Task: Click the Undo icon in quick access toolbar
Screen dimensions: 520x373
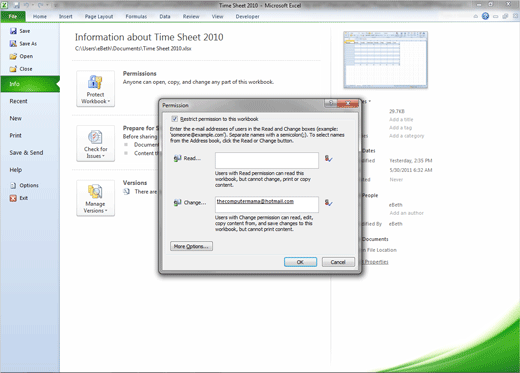Action: pos(26,5)
